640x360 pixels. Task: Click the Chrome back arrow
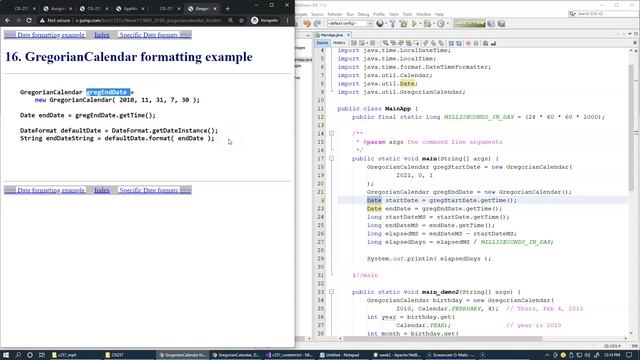click(8, 20)
